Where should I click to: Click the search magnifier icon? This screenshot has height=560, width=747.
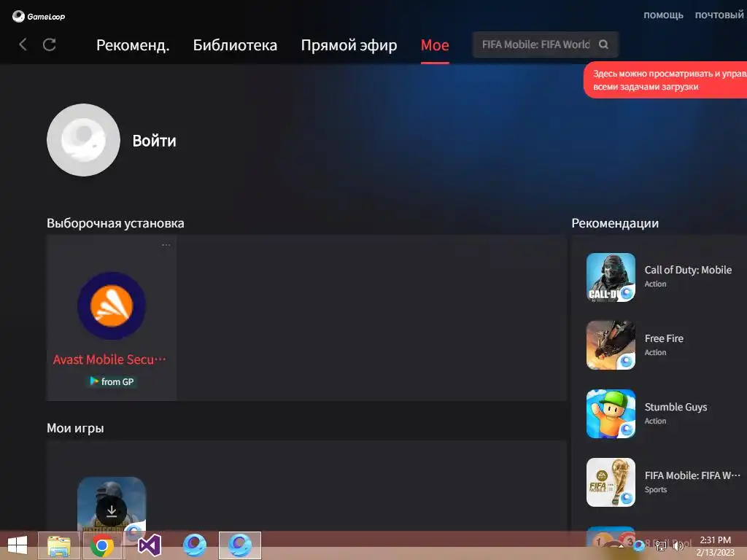[x=603, y=44]
